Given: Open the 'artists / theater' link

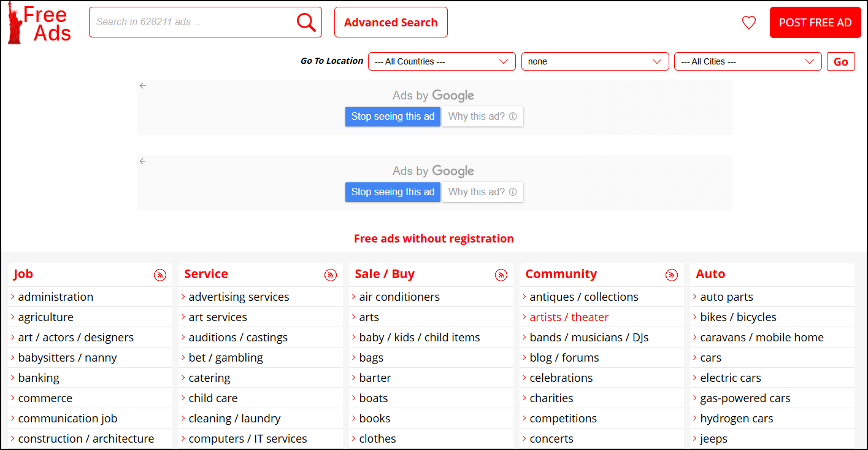Looking at the screenshot, I should click(569, 317).
